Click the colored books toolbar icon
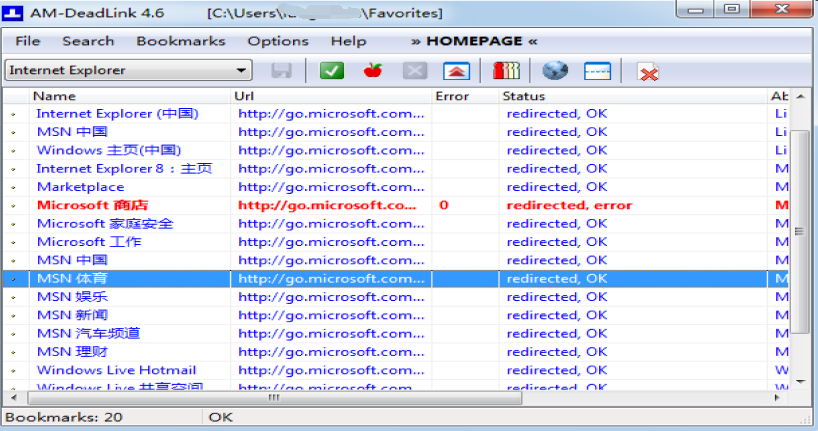This screenshot has height=431, width=818. coord(507,71)
